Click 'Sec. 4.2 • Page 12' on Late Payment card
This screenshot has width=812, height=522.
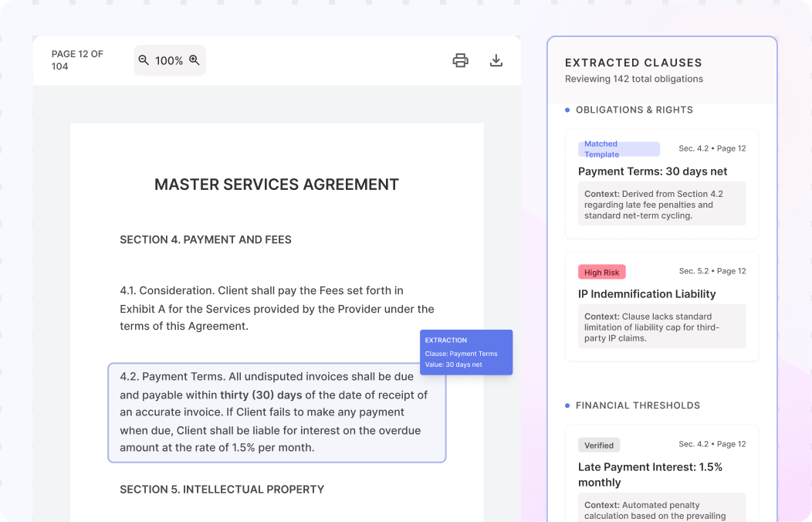click(712, 444)
